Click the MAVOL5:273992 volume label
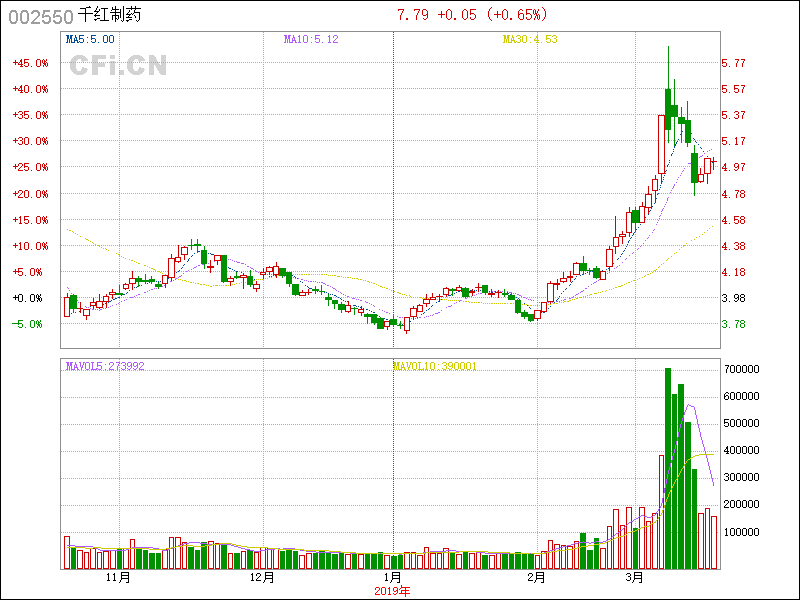This screenshot has height=600, width=800. coord(105,367)
